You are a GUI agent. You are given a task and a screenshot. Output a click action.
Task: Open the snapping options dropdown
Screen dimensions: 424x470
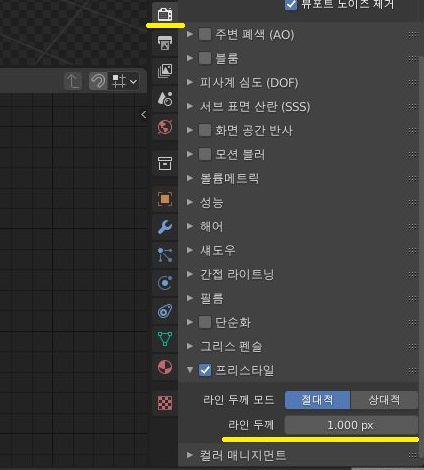click(x=125, y=81)
